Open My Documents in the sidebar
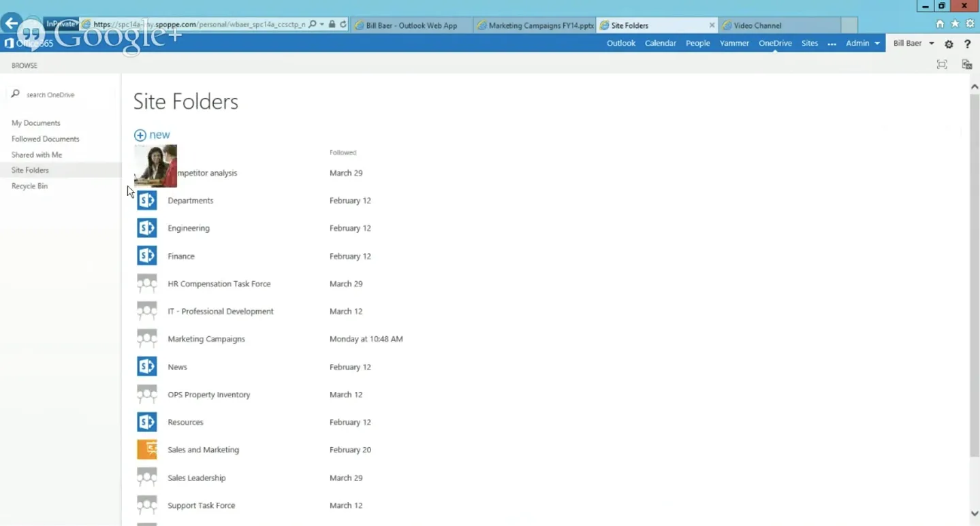Image resolution: width=980 pixels, height=526 pixels. (36, 123)
